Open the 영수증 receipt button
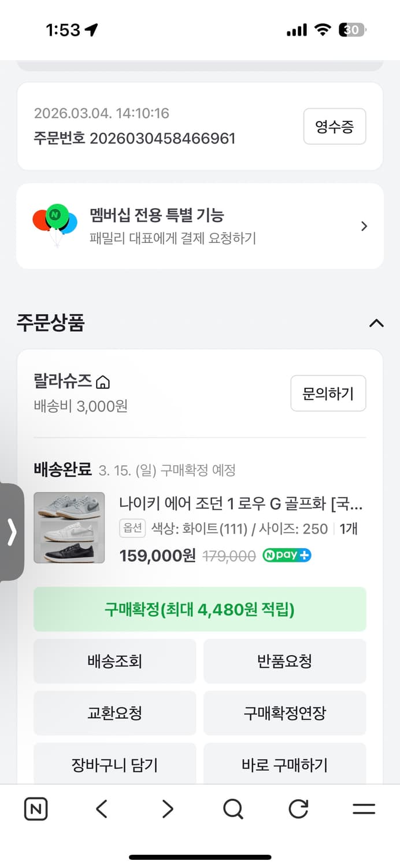400x868 pixels. [x=335, y=126]
